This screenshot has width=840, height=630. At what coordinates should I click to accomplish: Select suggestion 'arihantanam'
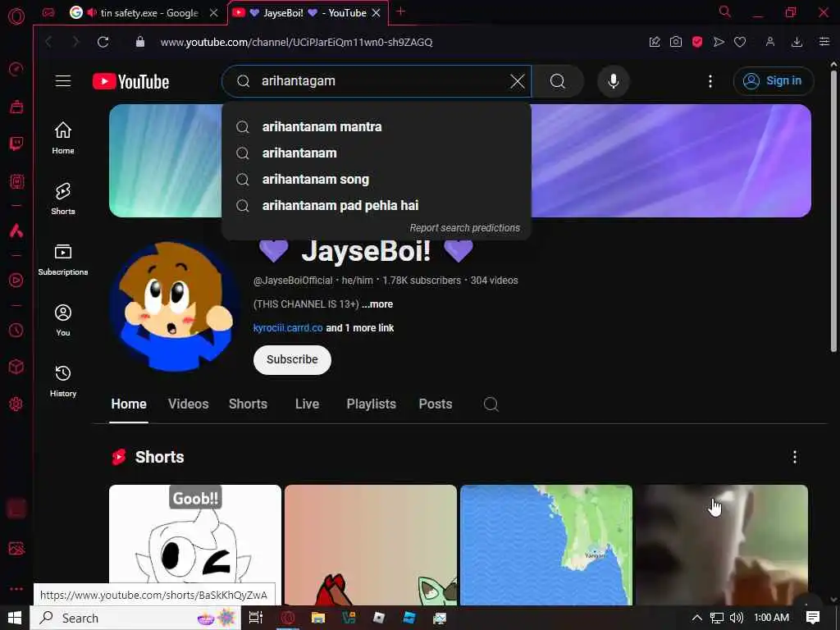377,153
